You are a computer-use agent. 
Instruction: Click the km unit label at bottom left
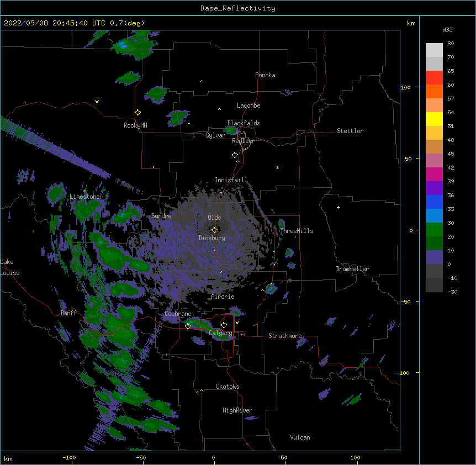click(8, 458)
